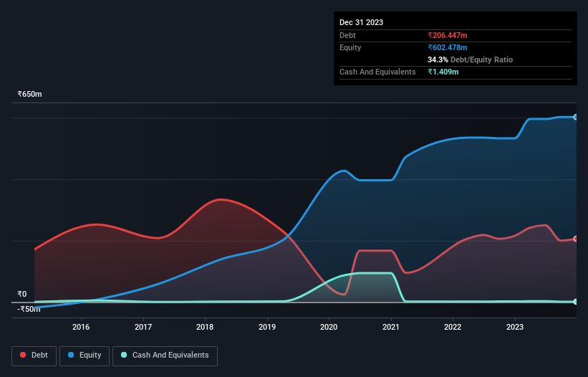Click the ₹0 y-axis label
Image resolution: width=588 pixels, height=377 pixels.
[x=22, y=294]
